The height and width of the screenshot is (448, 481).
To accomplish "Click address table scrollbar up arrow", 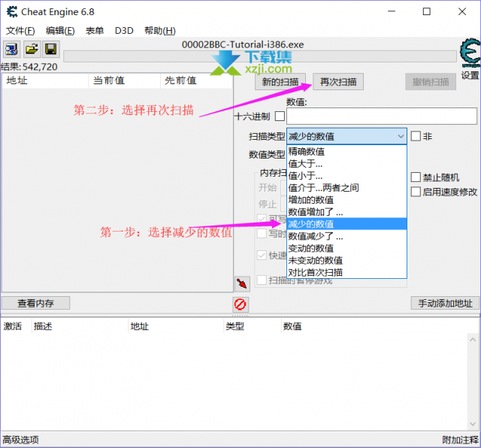I will pyautogui.click(x=473, y=340).
